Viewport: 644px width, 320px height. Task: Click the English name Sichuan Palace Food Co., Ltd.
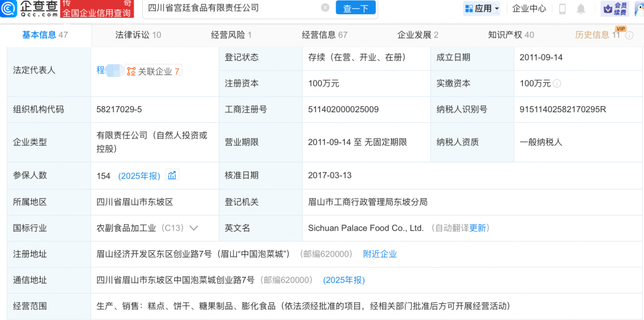point(366,228)
